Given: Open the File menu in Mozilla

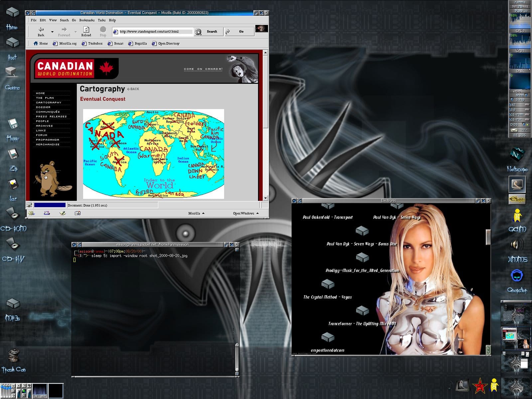Looking at the screenshot, I should tap(34, 20).
